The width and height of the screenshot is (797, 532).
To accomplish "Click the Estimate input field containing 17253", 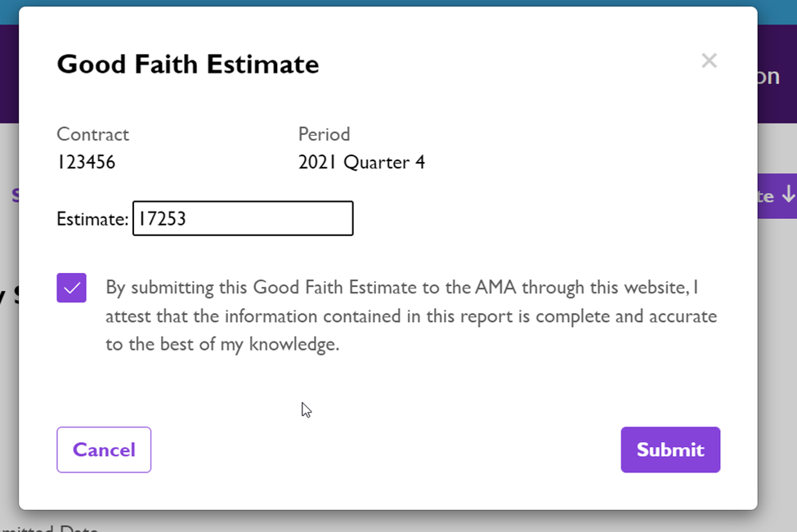I will click(x=243, y=218).
